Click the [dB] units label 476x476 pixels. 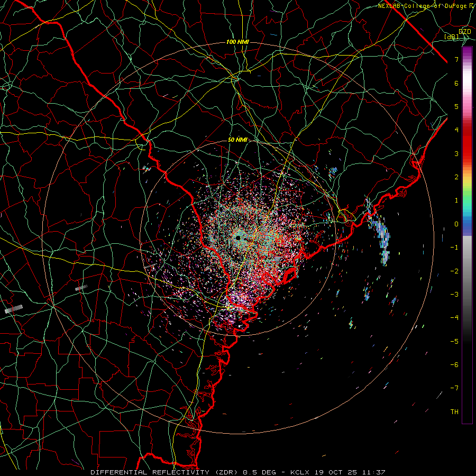[x=452, y=37]
